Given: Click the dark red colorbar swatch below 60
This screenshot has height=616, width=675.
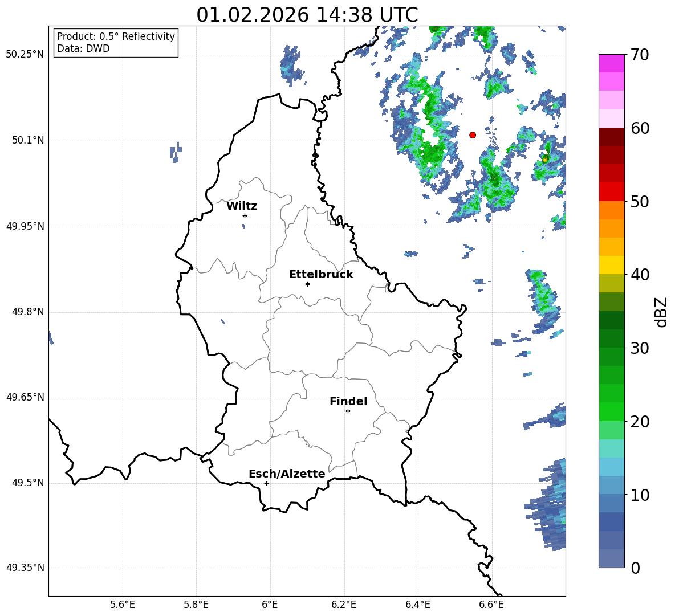Looking at the screenshot, I should tap(611, 137).
